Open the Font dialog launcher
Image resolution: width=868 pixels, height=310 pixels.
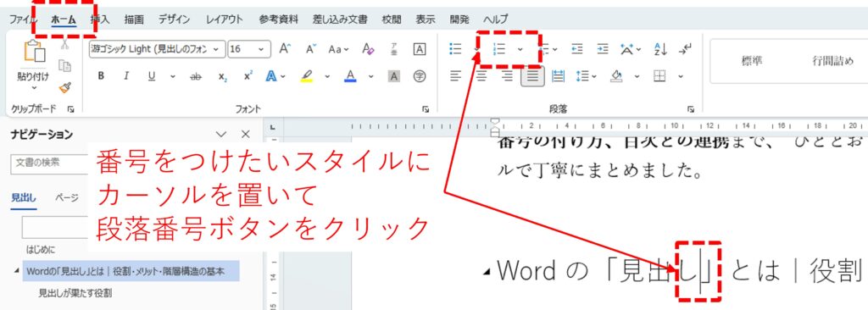(426, 109)
